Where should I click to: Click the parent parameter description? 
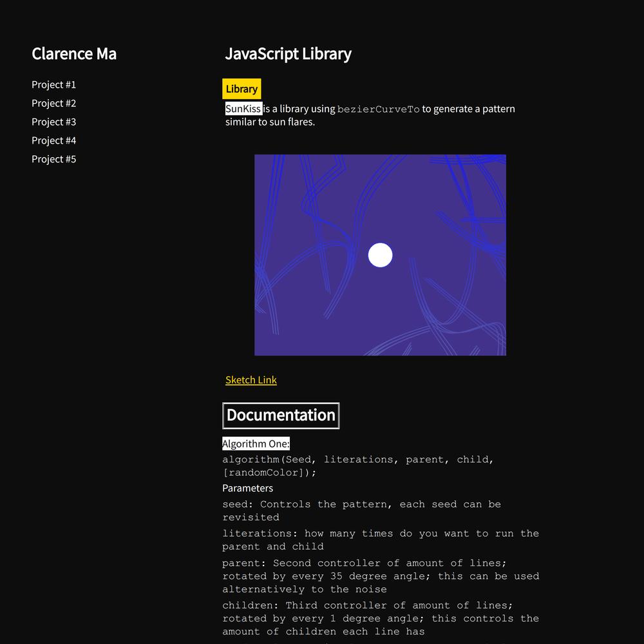click(x=381, y=576)
